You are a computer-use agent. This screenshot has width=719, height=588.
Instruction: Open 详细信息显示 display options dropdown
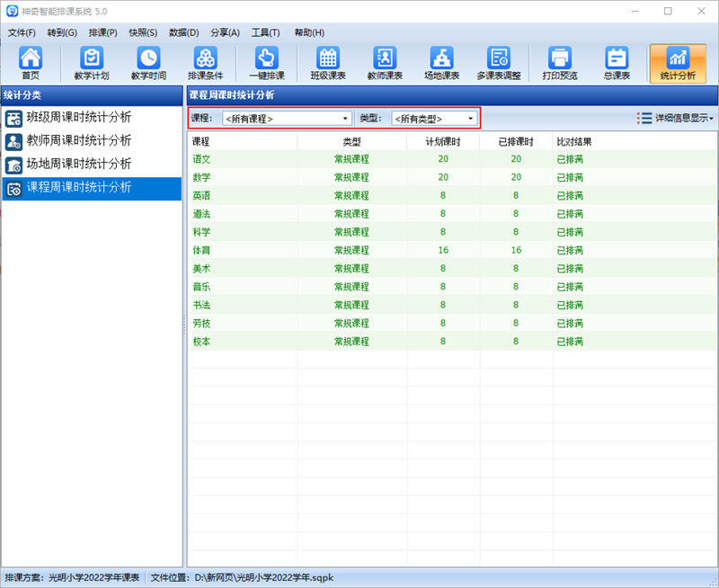pyautogui.click(x=675, y=118)
